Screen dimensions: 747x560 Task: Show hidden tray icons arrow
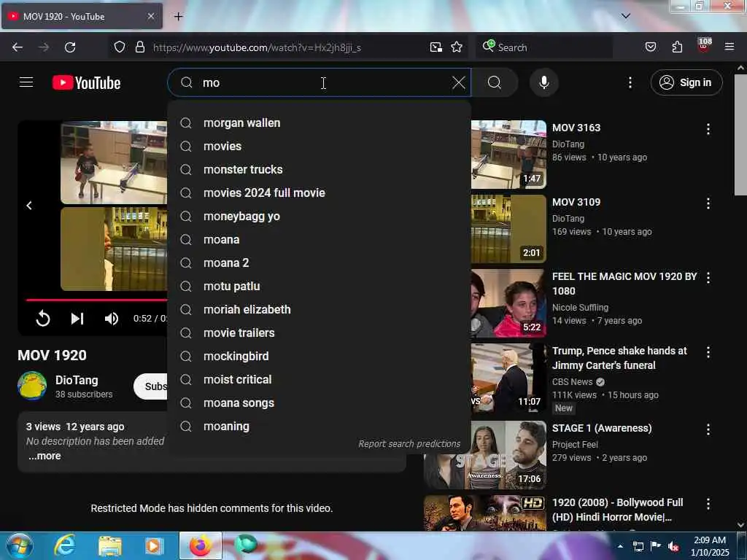pos(620,546)
